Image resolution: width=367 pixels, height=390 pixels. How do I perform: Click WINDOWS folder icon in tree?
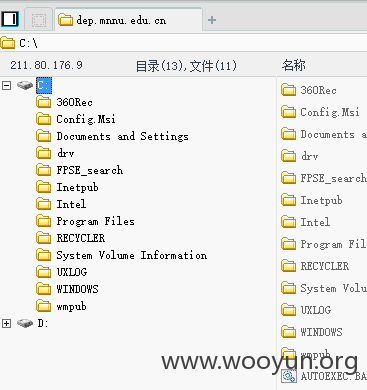tap(44, 289)
